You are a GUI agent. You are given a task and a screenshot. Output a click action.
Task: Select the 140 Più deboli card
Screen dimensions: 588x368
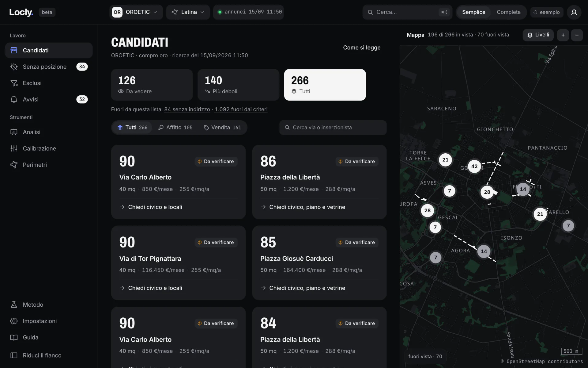click(238, 85)
